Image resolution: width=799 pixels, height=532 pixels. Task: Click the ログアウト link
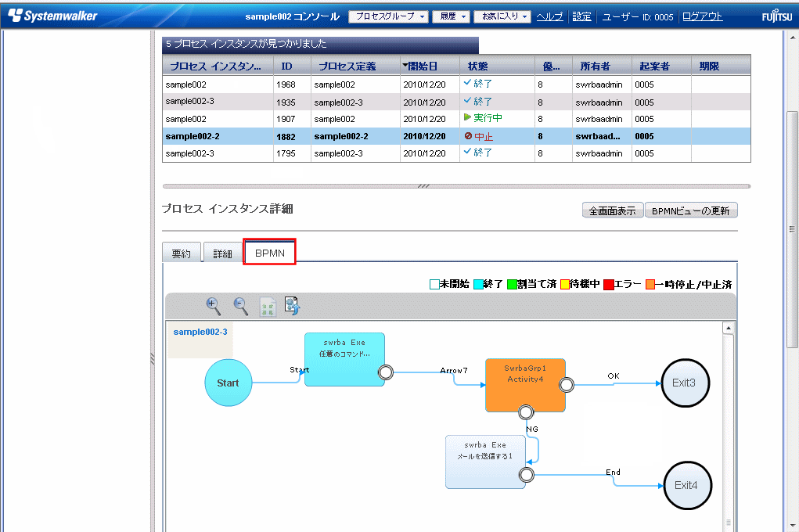(x=702, y=16)
